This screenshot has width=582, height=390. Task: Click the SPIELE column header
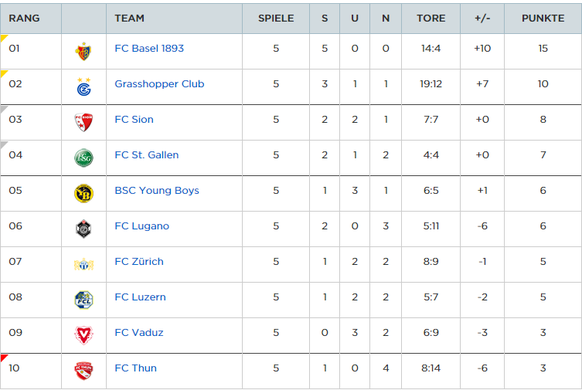pos(276,18)
